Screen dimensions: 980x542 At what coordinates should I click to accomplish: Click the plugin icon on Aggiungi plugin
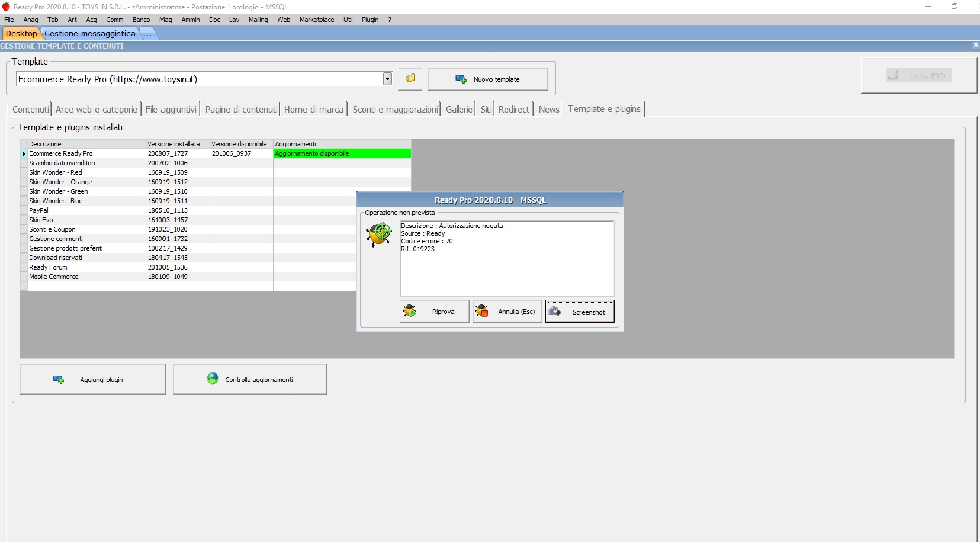58,379
